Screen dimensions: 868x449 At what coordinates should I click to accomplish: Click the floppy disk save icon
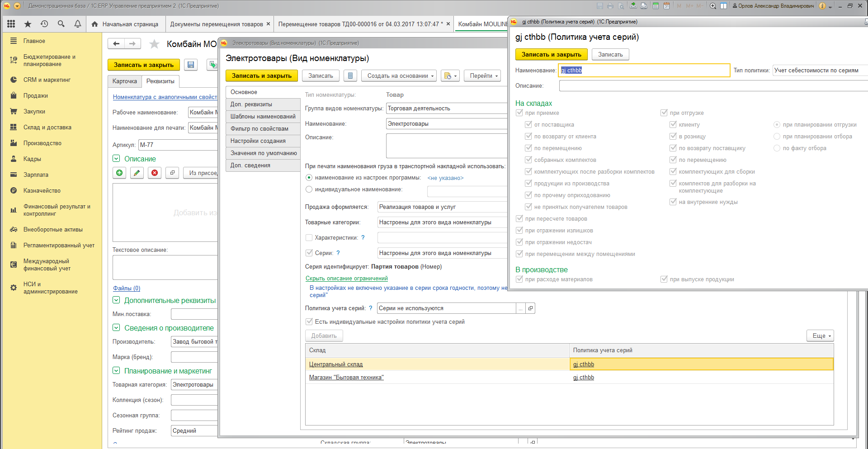point(191,65)
